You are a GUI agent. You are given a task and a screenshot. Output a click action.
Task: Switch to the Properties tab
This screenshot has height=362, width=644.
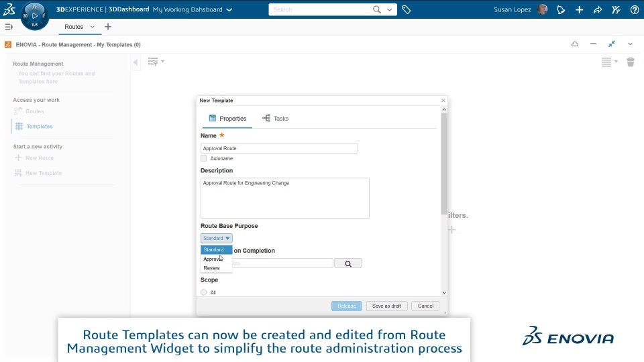(227, 119)
